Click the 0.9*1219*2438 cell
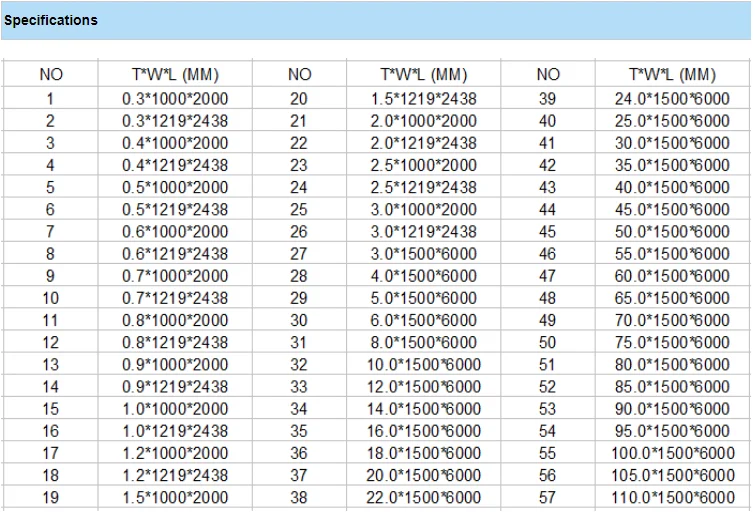755x513 pixels. pyautogui.click(x=175, y=387)
